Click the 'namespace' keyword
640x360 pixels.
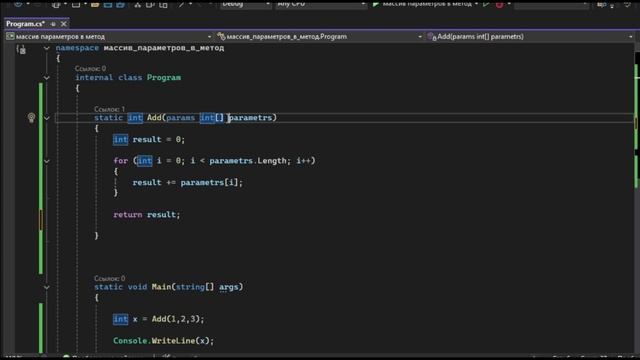click(x=77, y=48)
